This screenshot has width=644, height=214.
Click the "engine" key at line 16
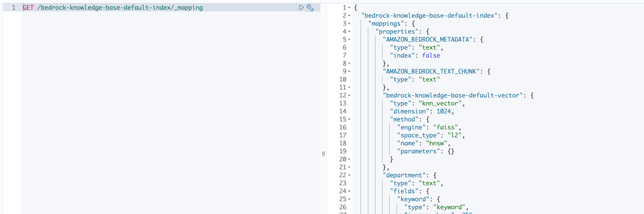[x=412, y=128]
